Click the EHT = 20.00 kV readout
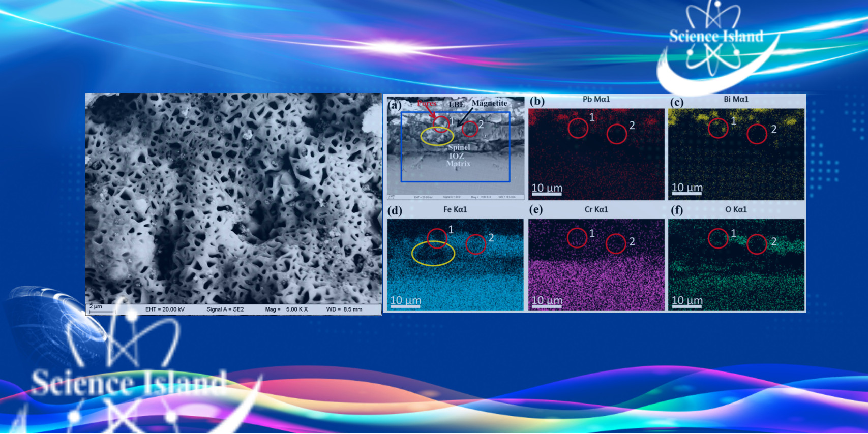 165,309
